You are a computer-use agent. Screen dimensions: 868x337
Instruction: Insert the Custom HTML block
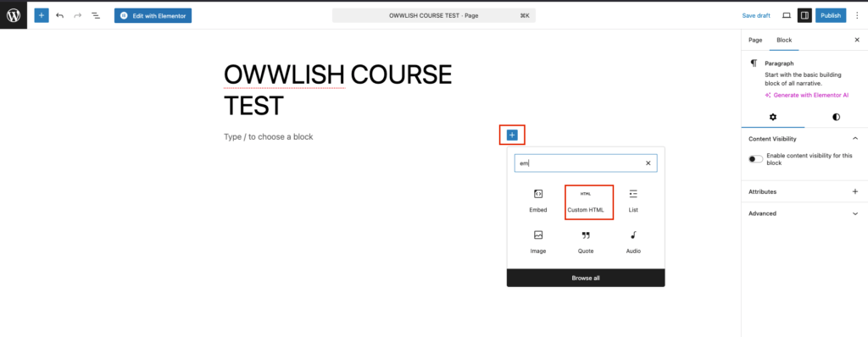coord(586,201)
